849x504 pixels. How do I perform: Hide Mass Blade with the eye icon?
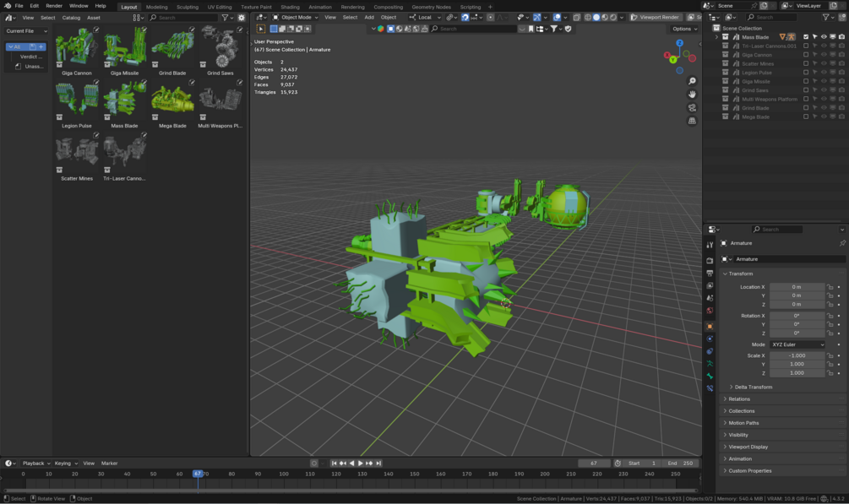point(824,37)
